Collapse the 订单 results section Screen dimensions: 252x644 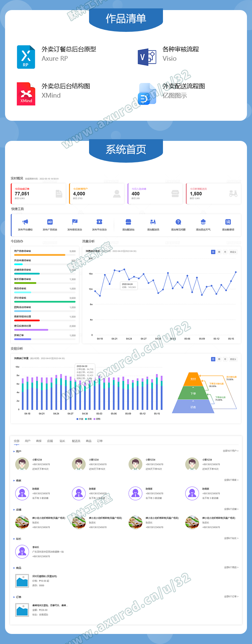(x=14, y=597)
